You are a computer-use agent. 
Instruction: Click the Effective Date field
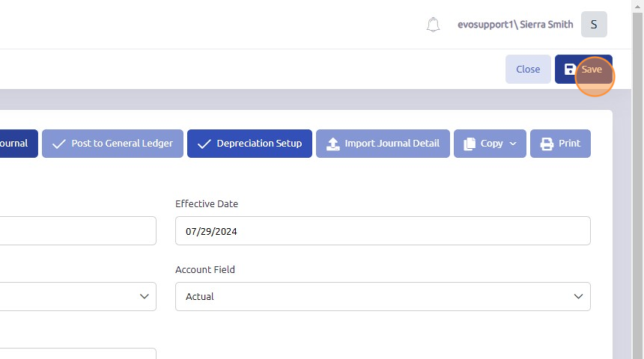tap(383, 231)
